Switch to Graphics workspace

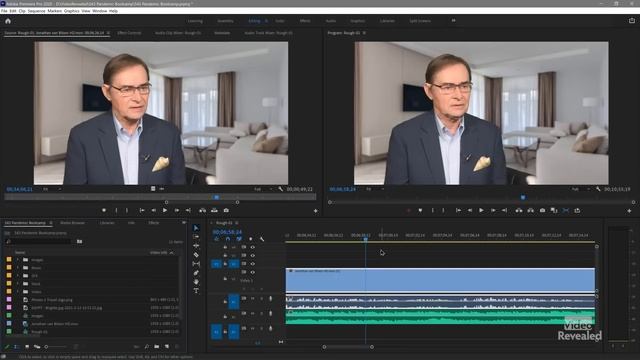pos(358,21)
